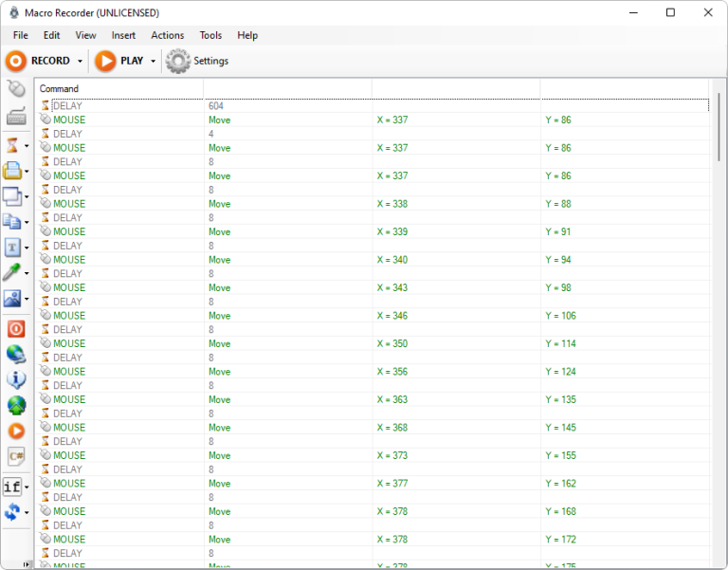Open the Insert menu
The image size is (728, 570).
tap(123, 35)
